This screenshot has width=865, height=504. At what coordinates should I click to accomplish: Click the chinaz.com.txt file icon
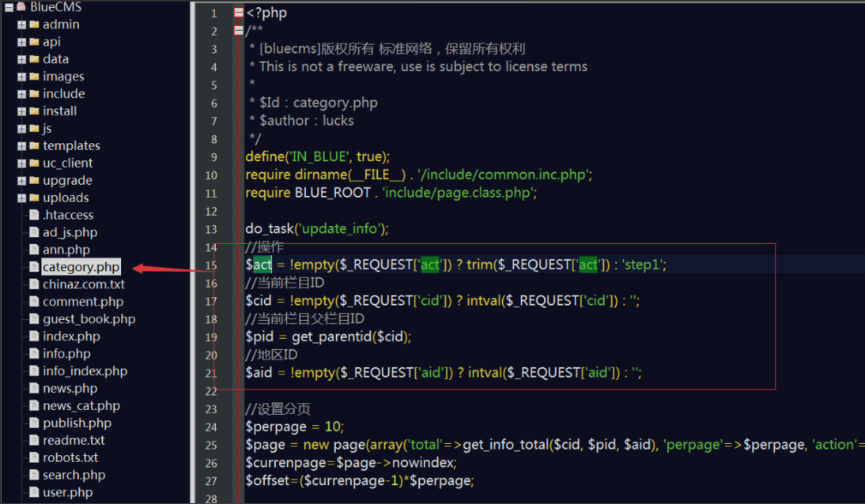34,284
